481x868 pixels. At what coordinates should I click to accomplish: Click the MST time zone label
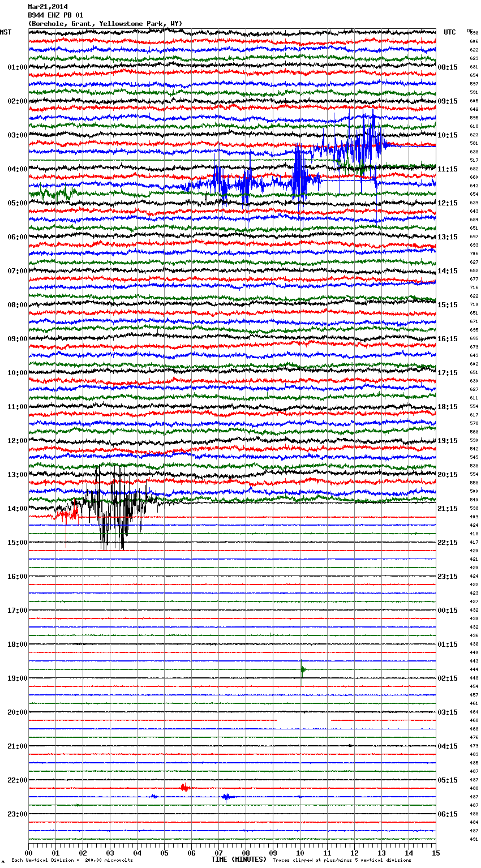point(6,32)
